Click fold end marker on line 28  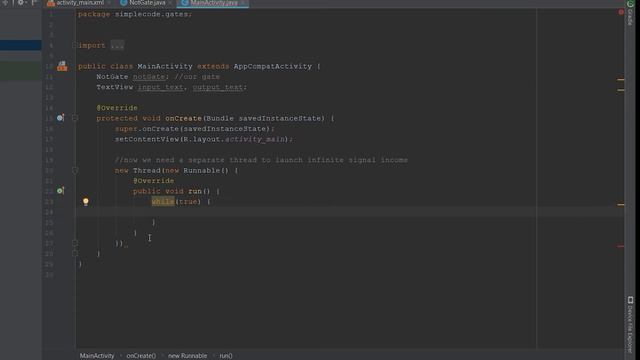(x=75, y=253)
